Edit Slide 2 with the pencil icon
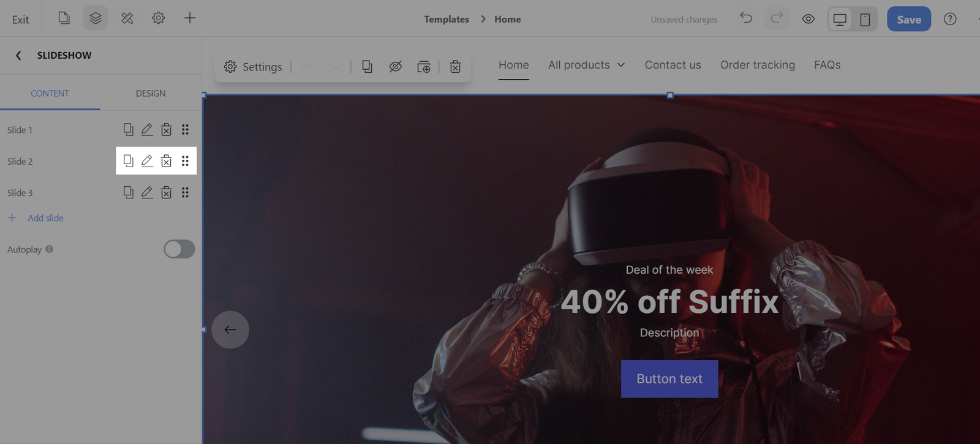This screenshot has height=444, width=980. (x=147, y=160)
